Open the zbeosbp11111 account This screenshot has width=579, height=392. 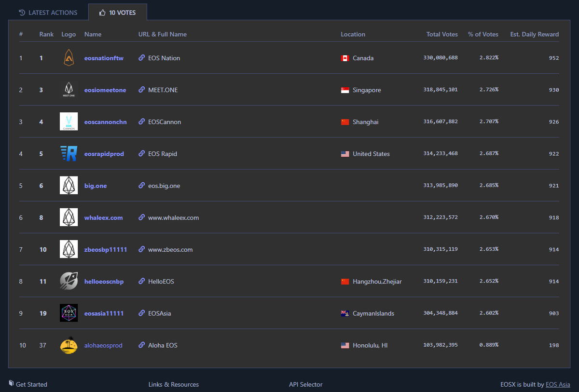(106, 249)
